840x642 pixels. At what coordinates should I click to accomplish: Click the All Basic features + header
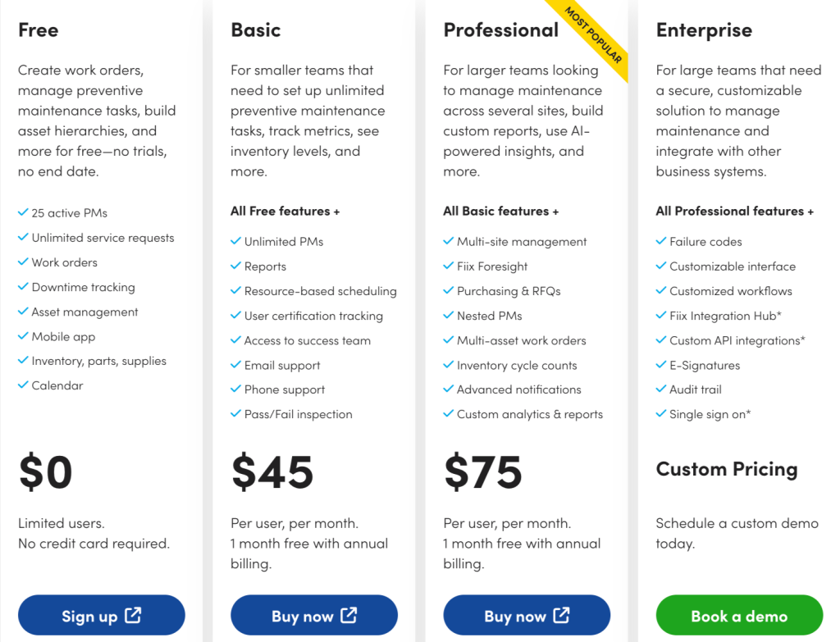[500, 211]
